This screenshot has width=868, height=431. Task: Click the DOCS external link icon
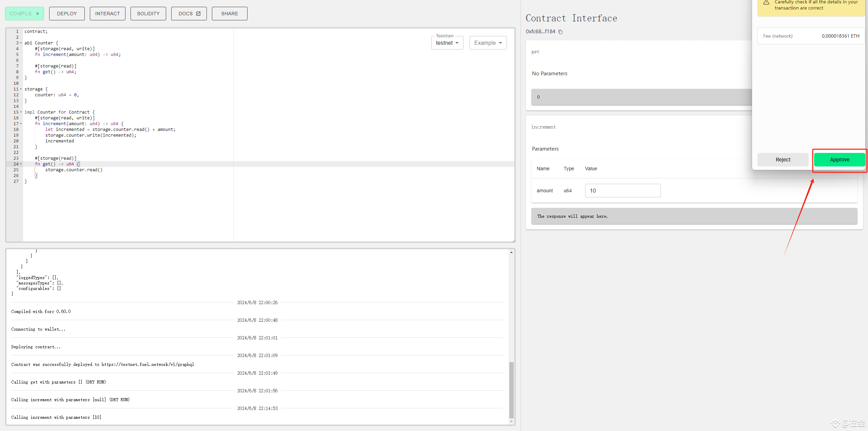pos(198,14)
